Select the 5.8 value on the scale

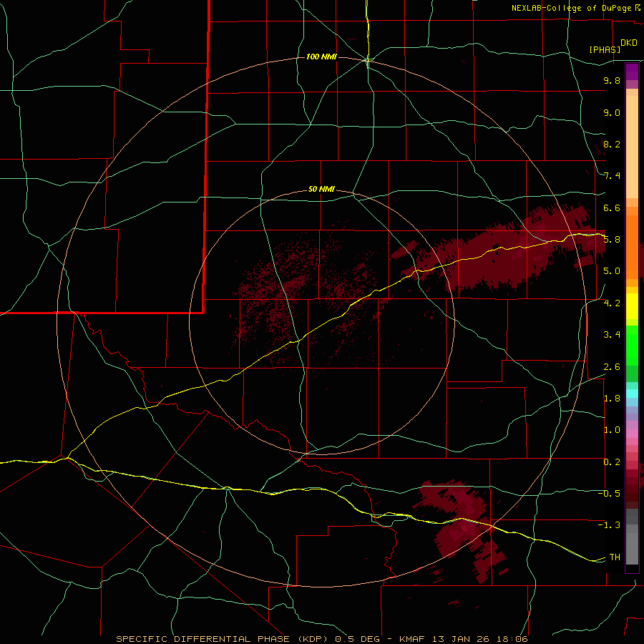point(612,240)
